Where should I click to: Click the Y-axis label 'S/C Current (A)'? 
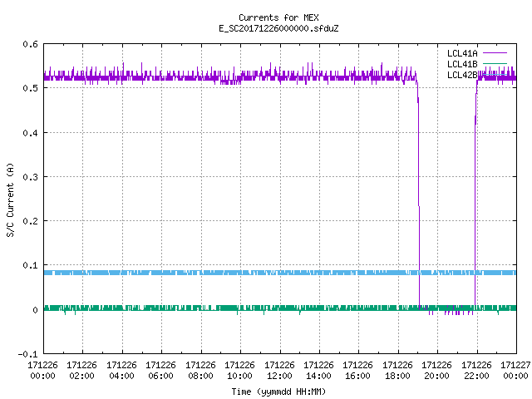coord(11,199)
